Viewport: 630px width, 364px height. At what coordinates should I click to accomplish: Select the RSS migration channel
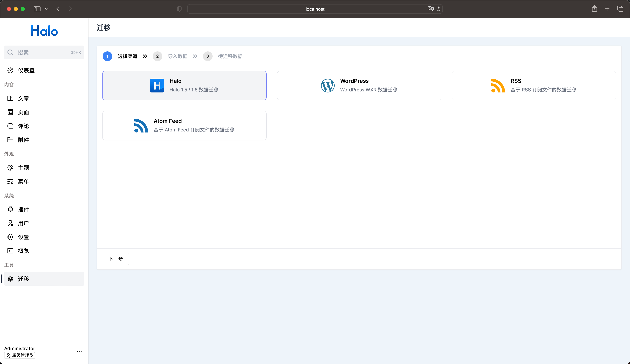coord(534,85)
